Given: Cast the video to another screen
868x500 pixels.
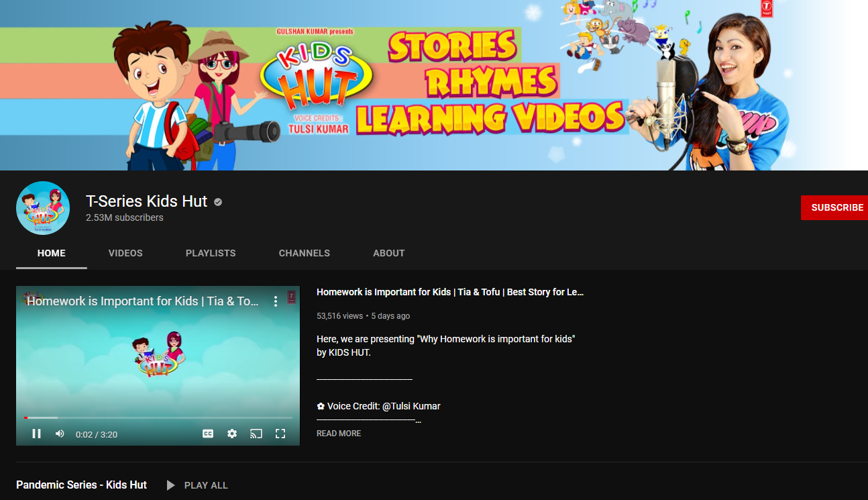Looking at the screenshot, I should 256,434.
